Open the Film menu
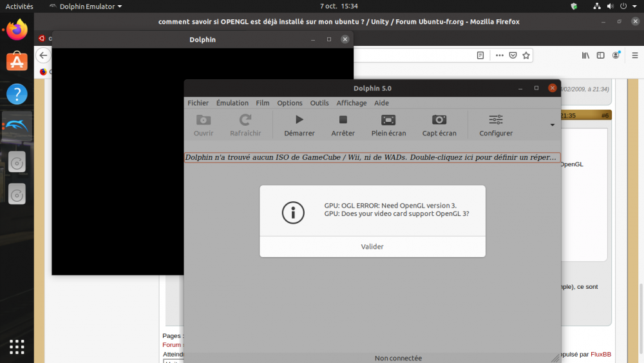 coord(263,103)
